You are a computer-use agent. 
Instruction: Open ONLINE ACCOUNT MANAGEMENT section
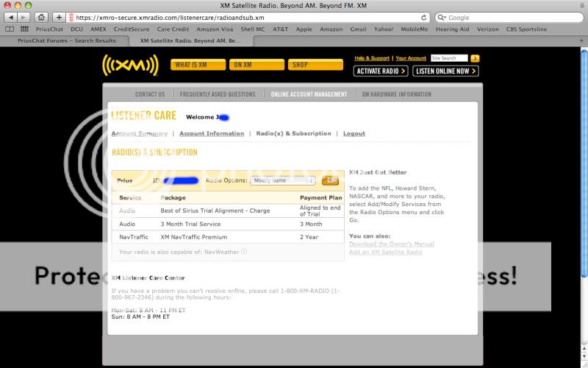309,94
